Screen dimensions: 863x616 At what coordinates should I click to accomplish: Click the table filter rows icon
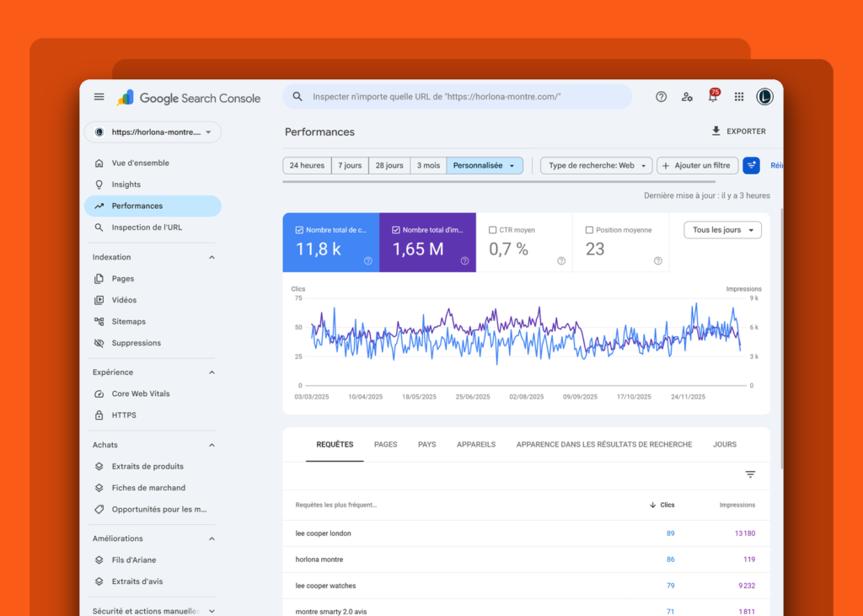coord(750,474)
